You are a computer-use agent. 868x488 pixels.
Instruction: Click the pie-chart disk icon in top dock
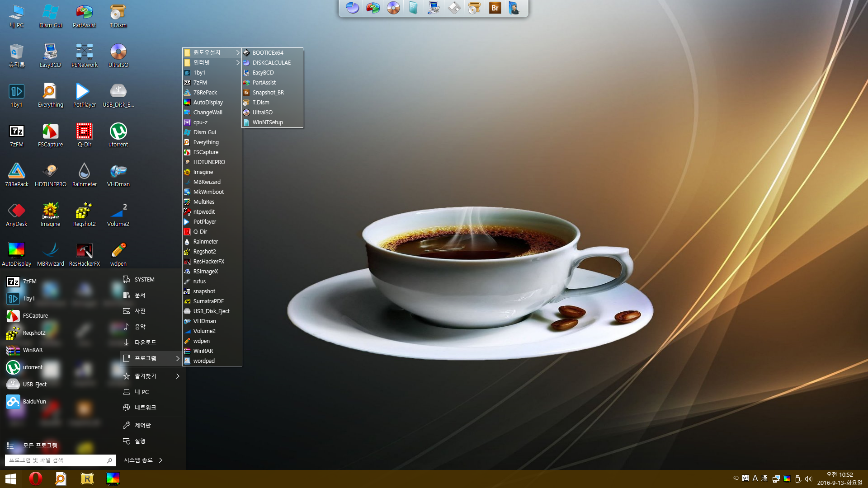[352, 8]
